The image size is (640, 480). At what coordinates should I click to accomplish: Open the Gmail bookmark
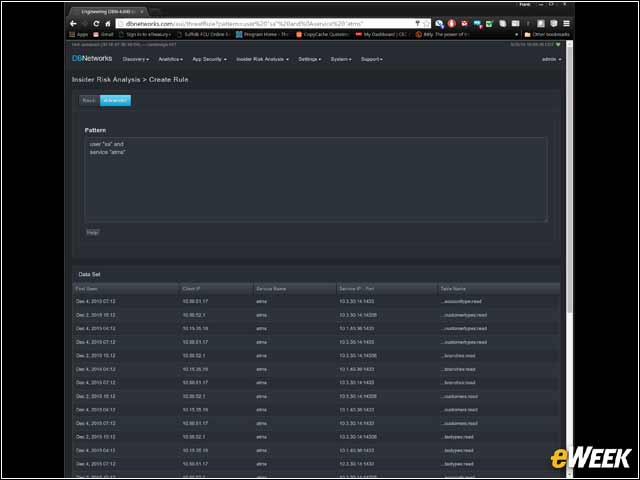click(x=103, y=35)
